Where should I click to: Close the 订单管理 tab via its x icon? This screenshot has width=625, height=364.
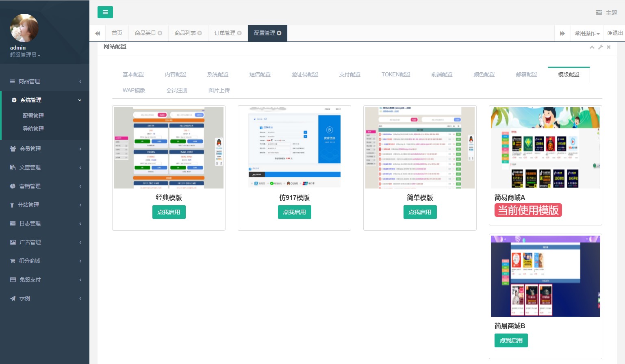[239, 33]
